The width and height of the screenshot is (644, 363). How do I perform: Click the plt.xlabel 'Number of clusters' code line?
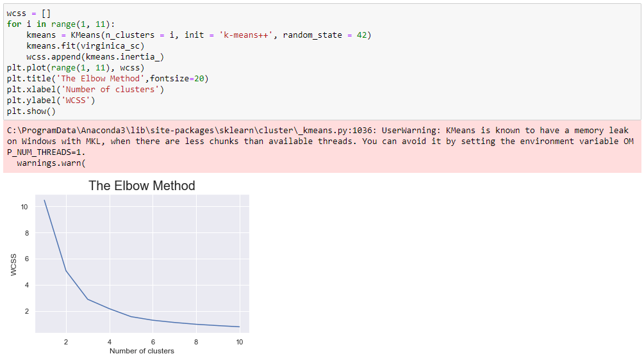click(85, 90)
